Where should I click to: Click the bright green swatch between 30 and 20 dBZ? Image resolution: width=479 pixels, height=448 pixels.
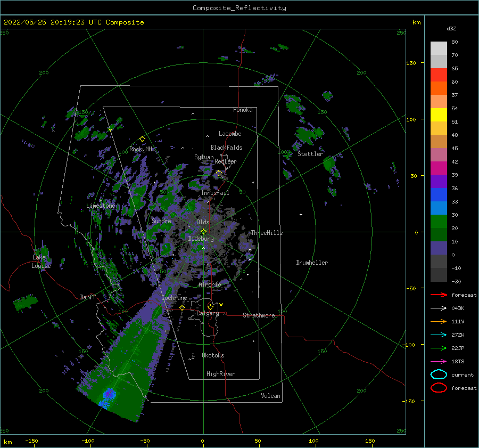coord(439,222)
